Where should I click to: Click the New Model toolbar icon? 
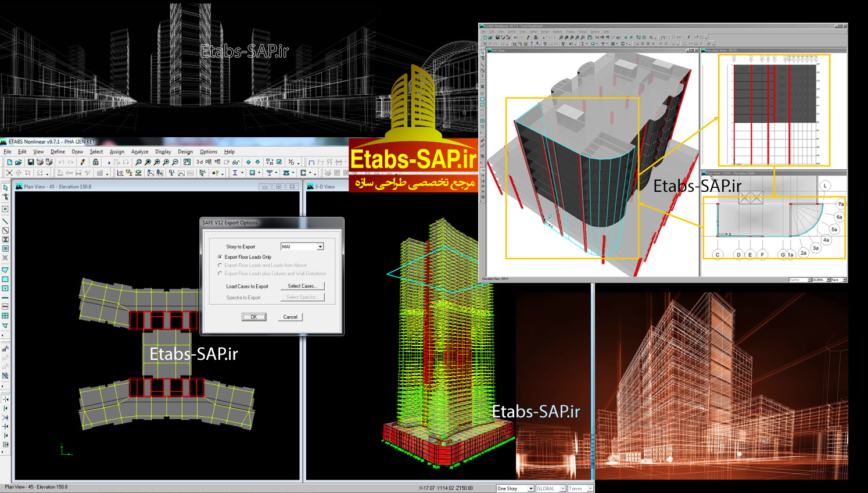point(9,162)
